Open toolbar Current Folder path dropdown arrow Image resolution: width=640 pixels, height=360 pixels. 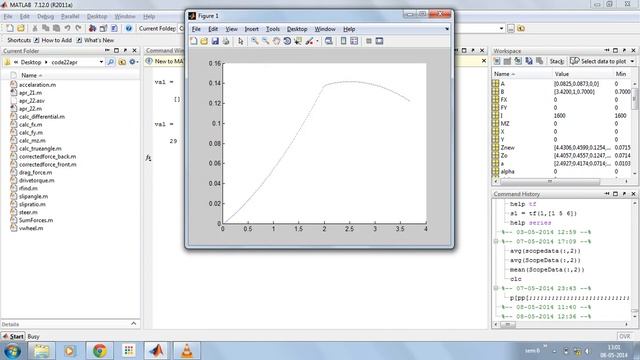pos(501,29)
